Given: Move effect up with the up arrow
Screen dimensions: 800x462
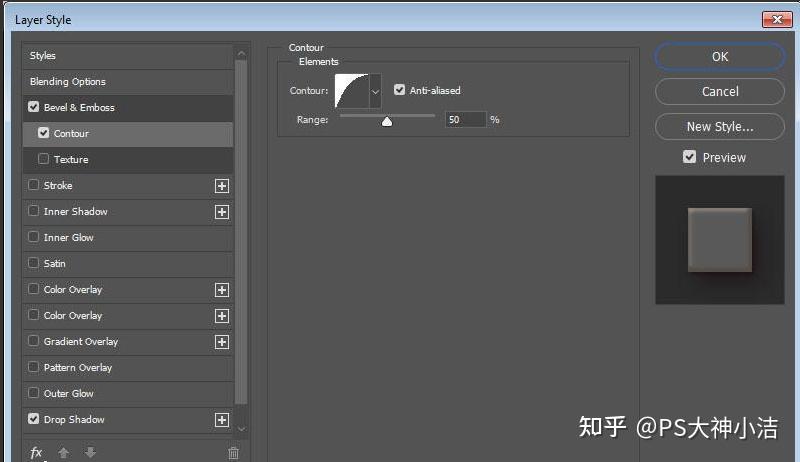Looking at the screenshot, I should tap(64, 452).
